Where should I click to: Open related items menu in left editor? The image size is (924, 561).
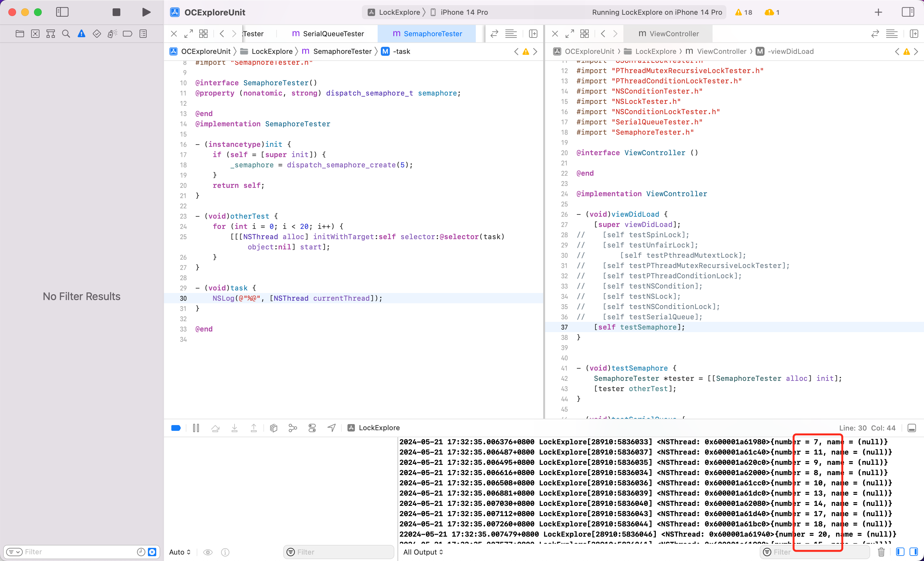click(x=203, y=34)
